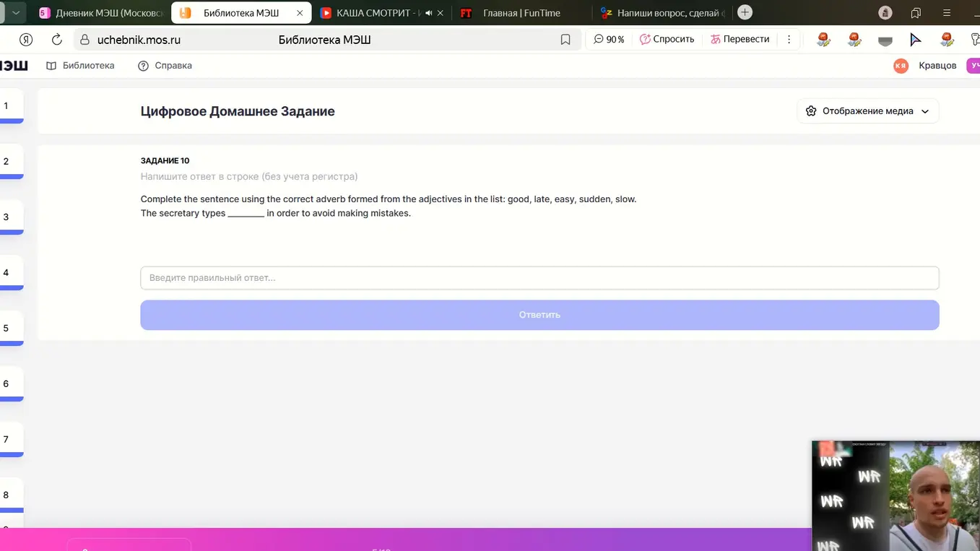Open browser hamburger menu

coord(947,13)
